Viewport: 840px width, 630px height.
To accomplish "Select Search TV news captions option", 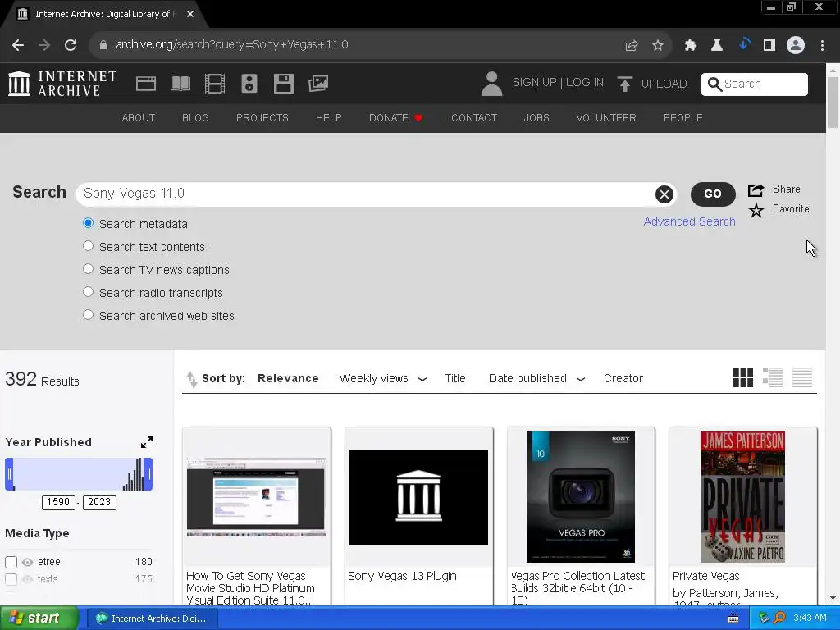I will point(89,269).
